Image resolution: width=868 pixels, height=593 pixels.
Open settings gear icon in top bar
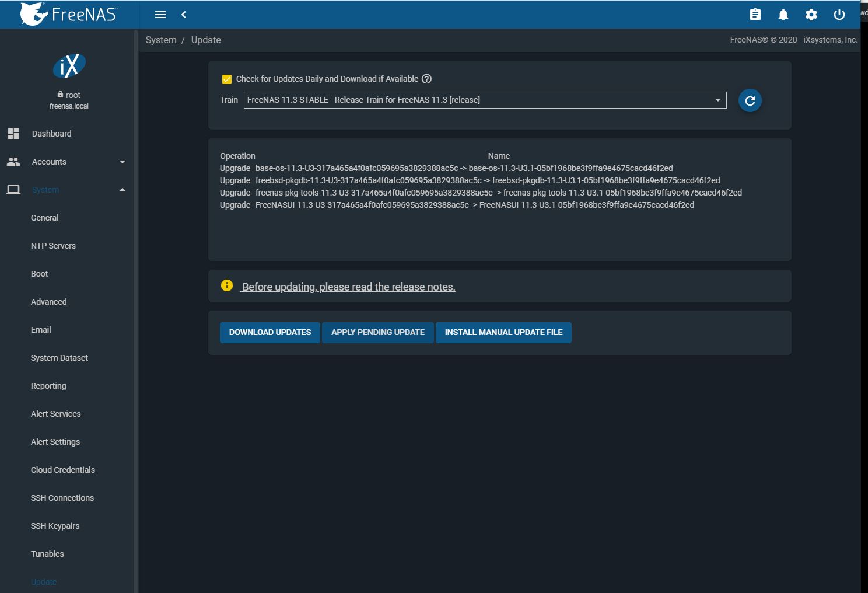[811, 15]
